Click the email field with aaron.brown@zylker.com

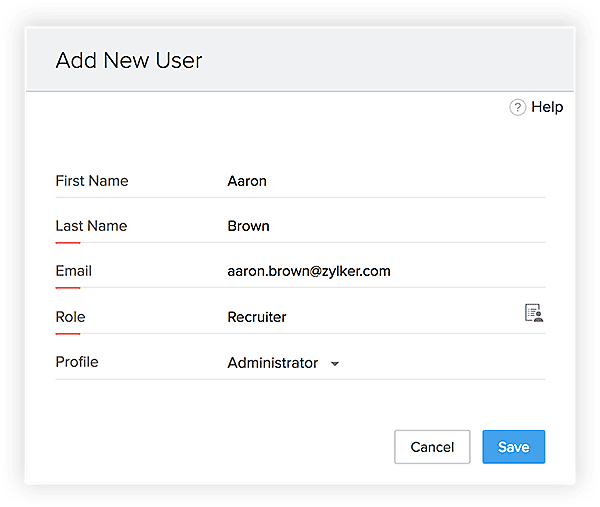(x=386, y=271)
